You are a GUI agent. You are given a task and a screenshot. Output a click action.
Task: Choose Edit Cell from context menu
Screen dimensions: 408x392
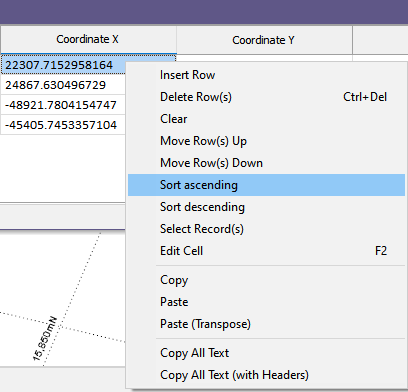(266, 251)
